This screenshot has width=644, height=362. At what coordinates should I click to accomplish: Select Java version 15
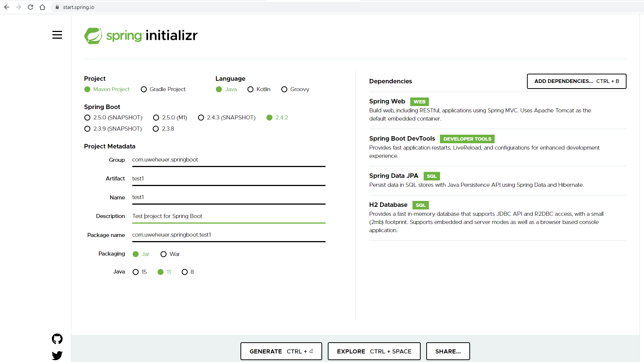[x=136, y=272]
